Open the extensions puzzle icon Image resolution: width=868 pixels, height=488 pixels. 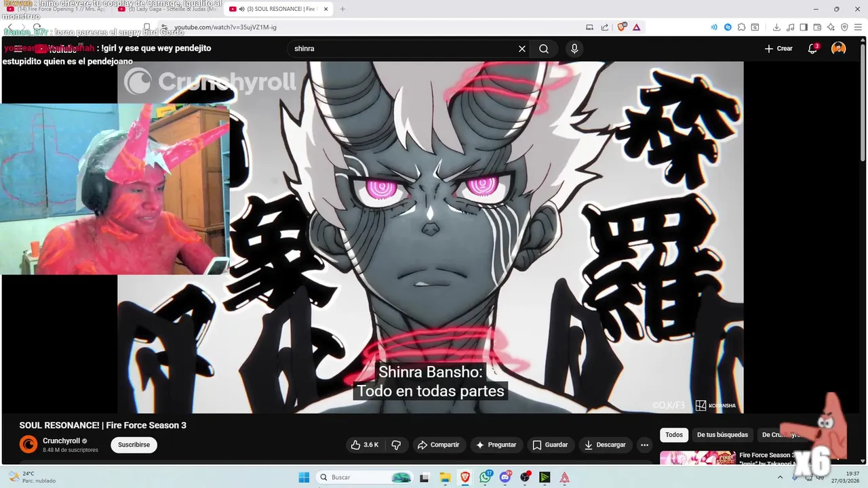point(742,27)
